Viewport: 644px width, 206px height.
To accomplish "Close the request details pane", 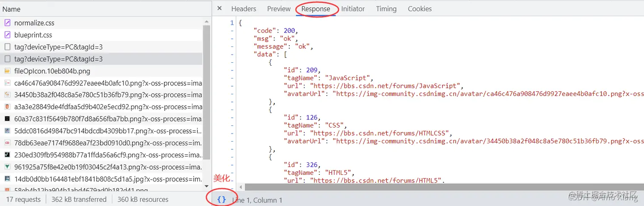I will point(219,9).
